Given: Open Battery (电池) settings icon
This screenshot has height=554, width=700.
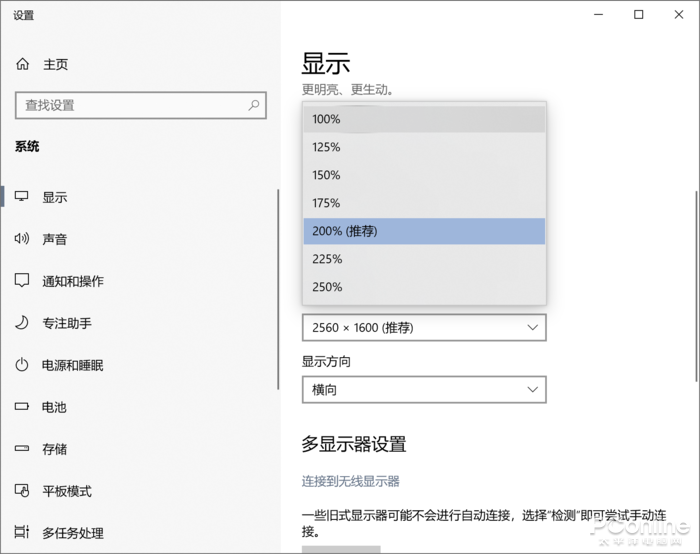Looking at the screenshot, I should (22, 407).
